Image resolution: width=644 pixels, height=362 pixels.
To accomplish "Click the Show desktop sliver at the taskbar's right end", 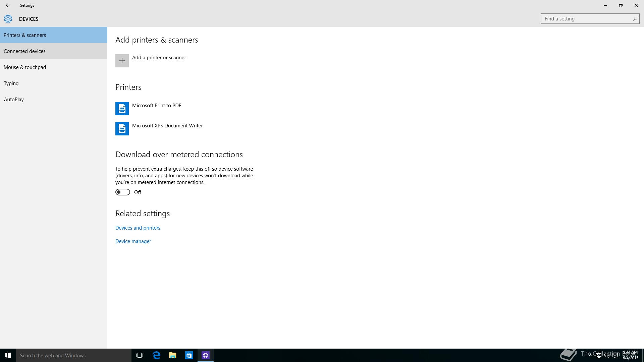I will coord(643,355).
